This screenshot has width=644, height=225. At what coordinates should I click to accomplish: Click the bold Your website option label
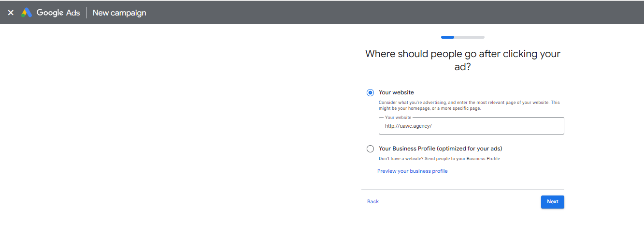(396, 92)
